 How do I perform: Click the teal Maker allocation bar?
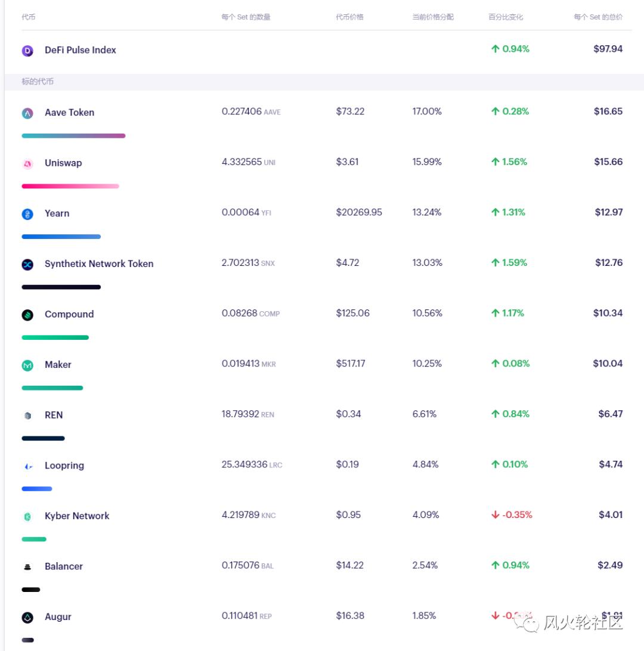[x=52, y=387]
